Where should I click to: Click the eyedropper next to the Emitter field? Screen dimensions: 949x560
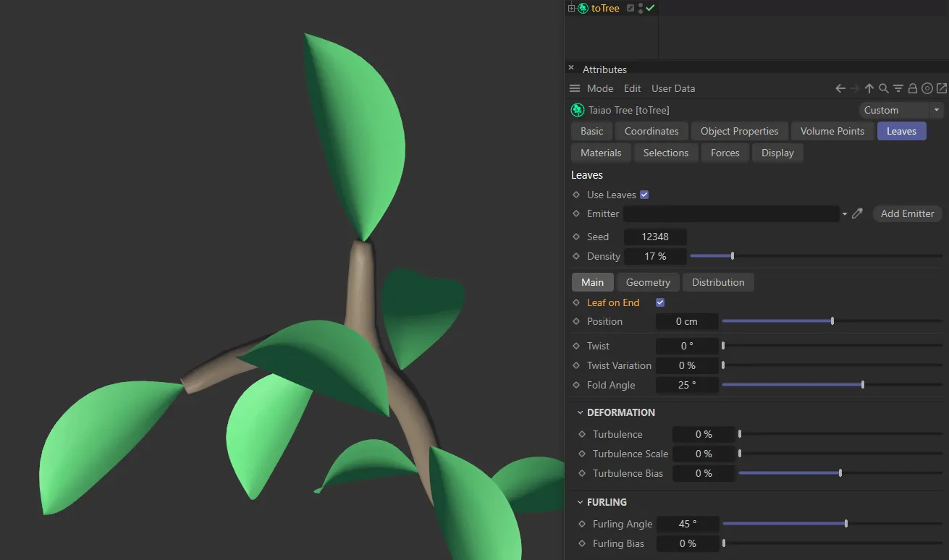tap(857, 213)
